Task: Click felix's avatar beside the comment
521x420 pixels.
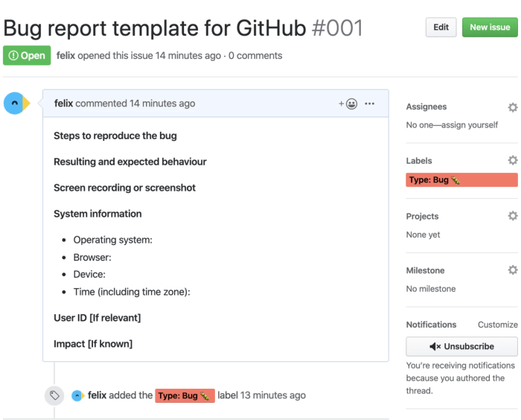Action: (14, 104)
